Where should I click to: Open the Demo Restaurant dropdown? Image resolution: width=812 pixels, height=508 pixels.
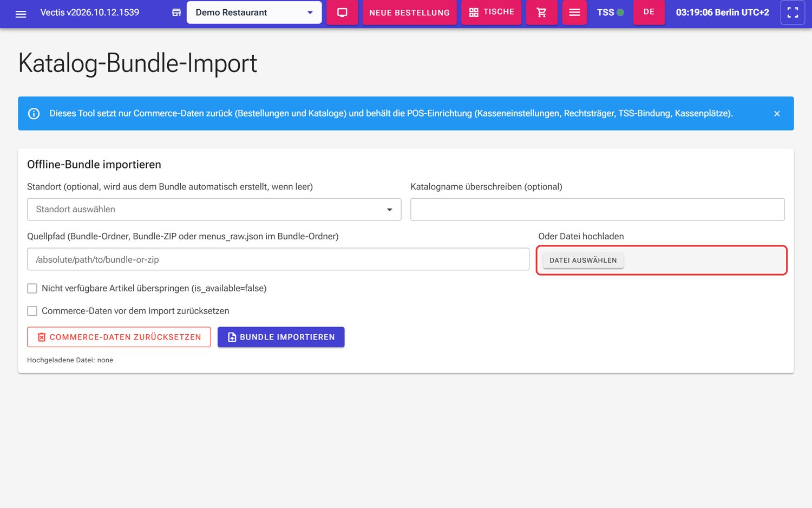click(x=254, y=12)
